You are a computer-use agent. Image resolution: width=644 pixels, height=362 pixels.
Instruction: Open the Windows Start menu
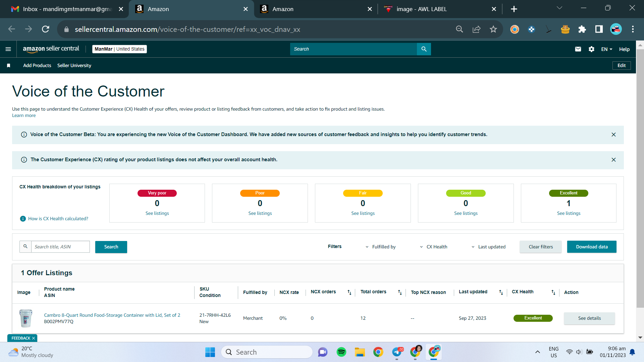coord(210,352)
